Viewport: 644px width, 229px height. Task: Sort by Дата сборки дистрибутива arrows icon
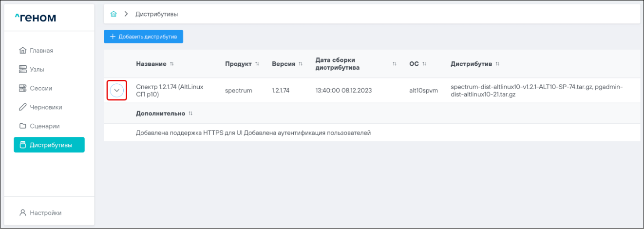tap(395, 64)
